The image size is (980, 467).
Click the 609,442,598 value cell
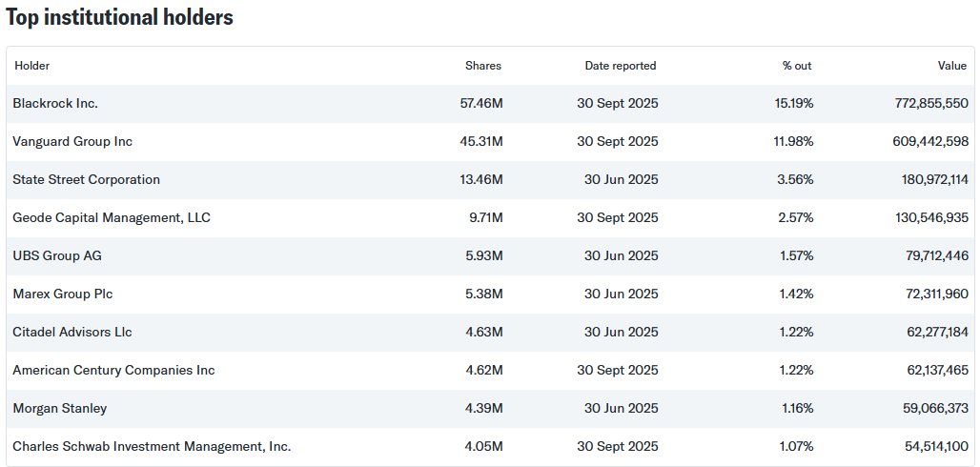[931, 142]
